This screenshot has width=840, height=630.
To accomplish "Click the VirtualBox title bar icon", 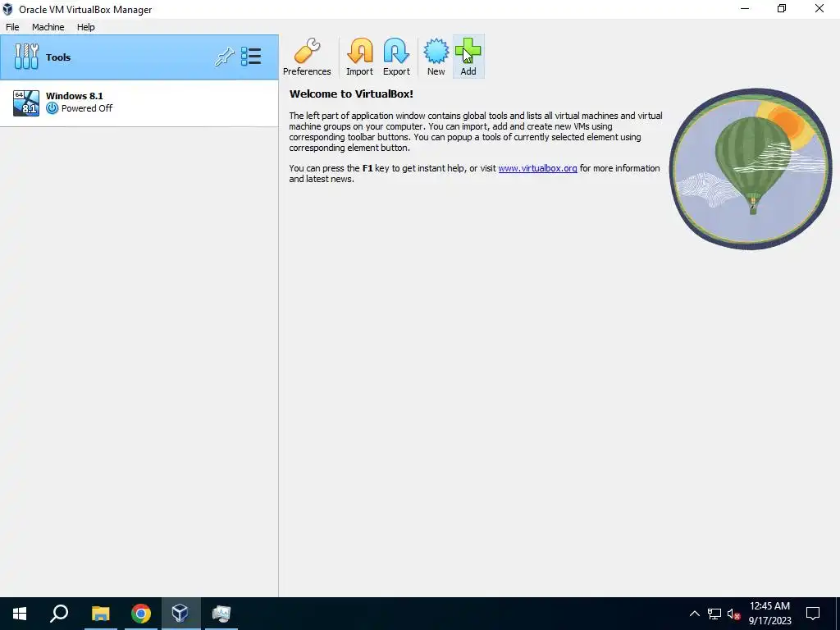I will click(7, 9).
